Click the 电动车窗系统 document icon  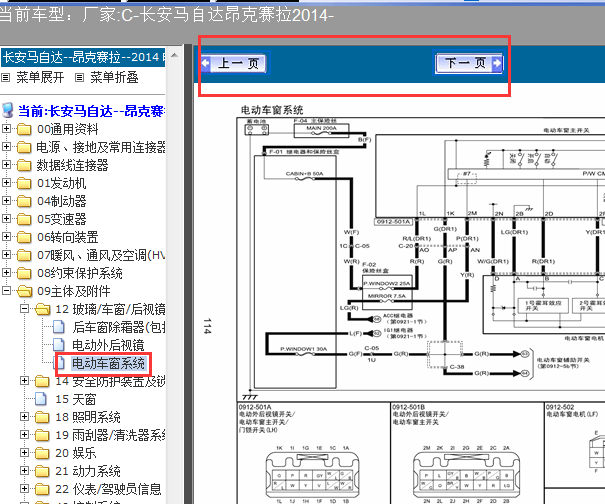click(x=61, y=363)
